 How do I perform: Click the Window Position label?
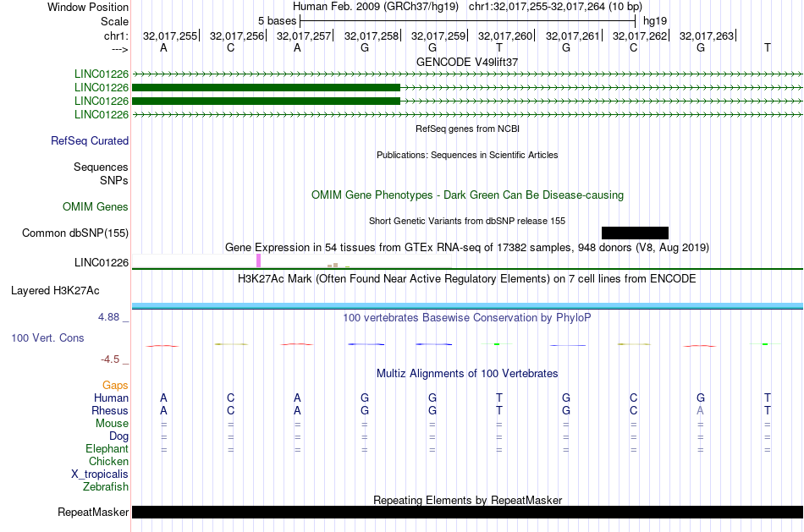(x=88, y=7)
